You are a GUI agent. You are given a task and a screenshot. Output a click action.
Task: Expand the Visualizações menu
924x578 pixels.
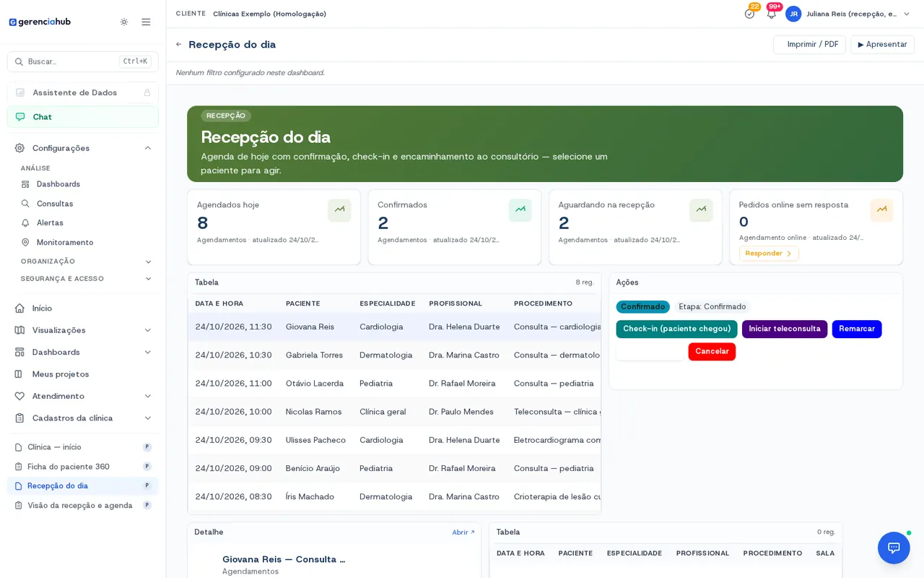pos(82,330)
